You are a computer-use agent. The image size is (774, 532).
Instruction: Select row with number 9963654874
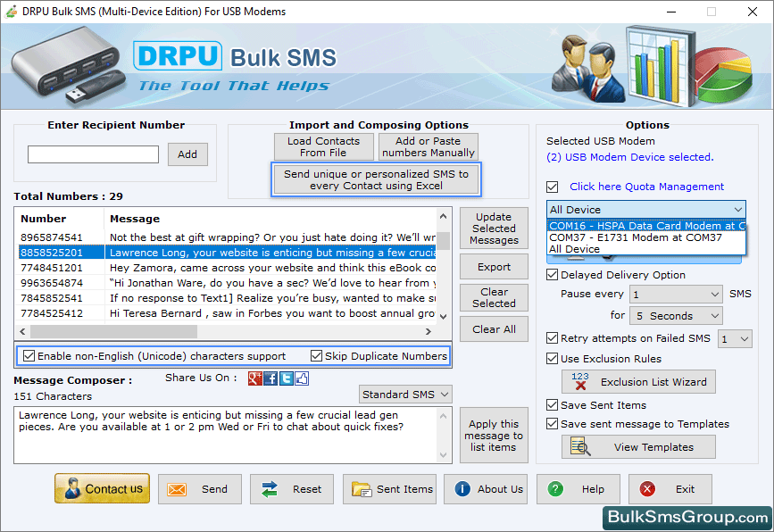227,283
